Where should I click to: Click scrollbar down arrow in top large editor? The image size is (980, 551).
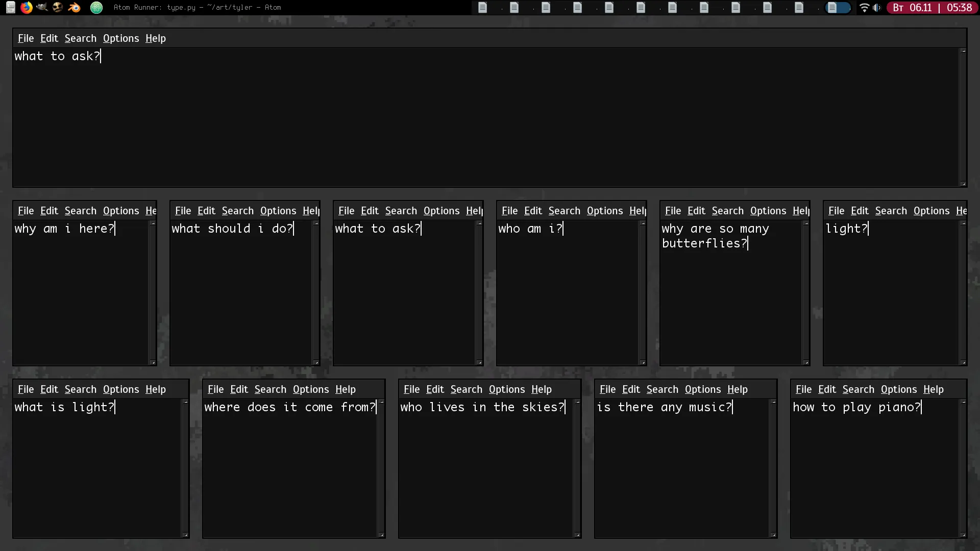963,184
